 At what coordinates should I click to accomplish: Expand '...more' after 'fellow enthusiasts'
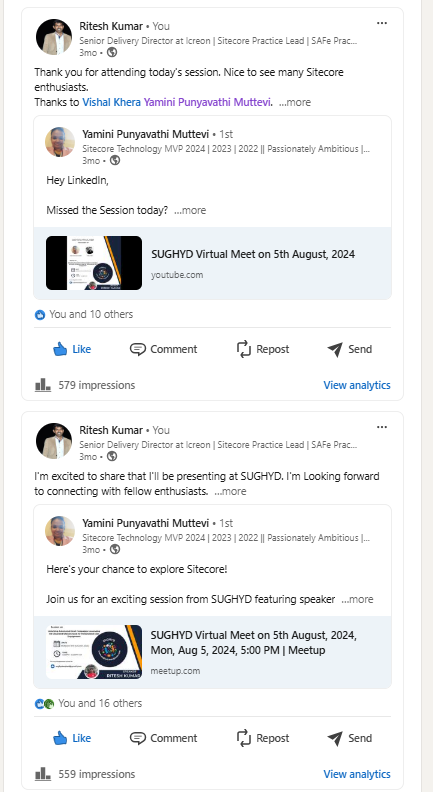[230, 491]
